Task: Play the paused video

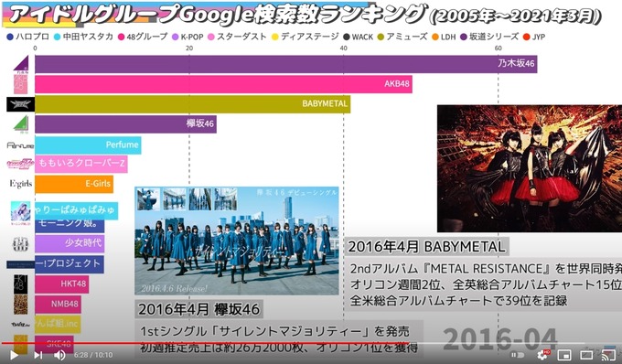Action: [x=14, y=355]
